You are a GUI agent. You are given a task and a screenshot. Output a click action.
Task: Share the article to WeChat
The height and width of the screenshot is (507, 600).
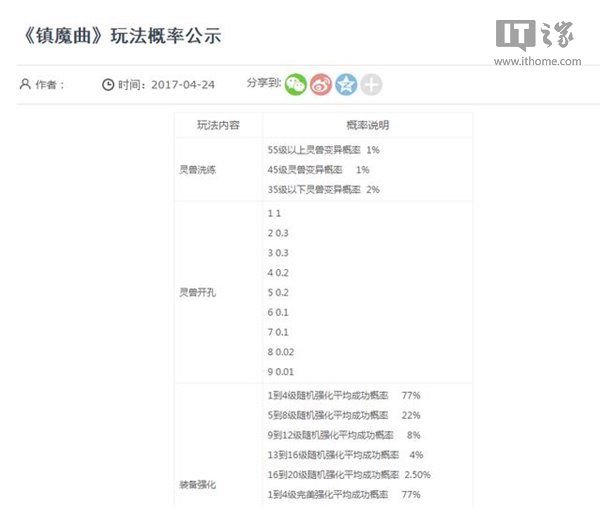coord(296,85)
